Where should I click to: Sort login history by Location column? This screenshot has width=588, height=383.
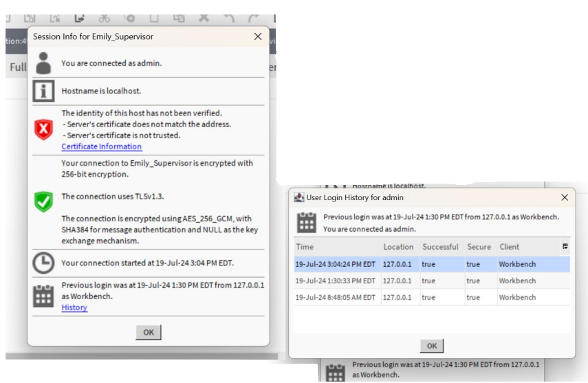[x=398, y=247]
